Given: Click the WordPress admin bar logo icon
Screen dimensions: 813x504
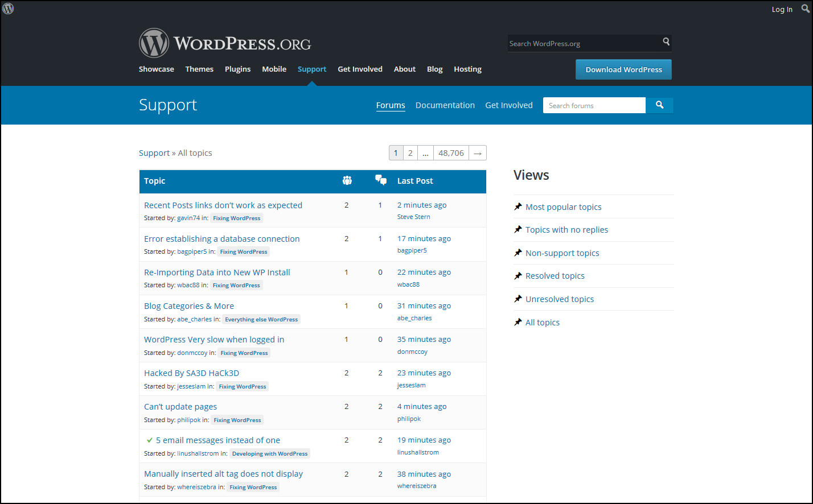Looking at the screenshot, I should pos(8,9).
